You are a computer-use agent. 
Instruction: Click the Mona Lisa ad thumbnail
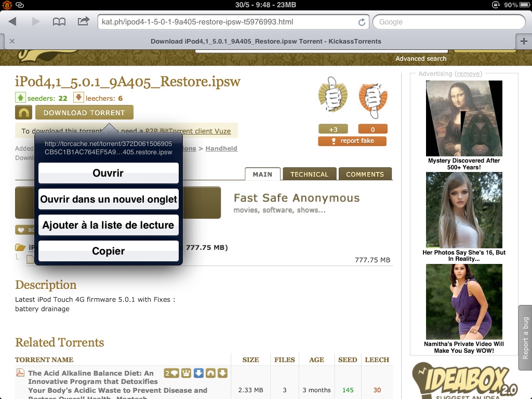click(464, 118)
